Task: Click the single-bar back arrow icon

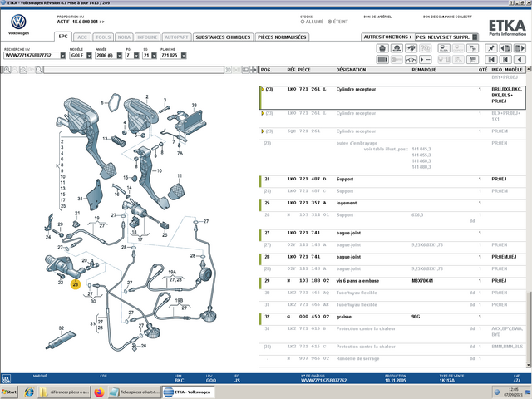Action: tap(505, 60)
